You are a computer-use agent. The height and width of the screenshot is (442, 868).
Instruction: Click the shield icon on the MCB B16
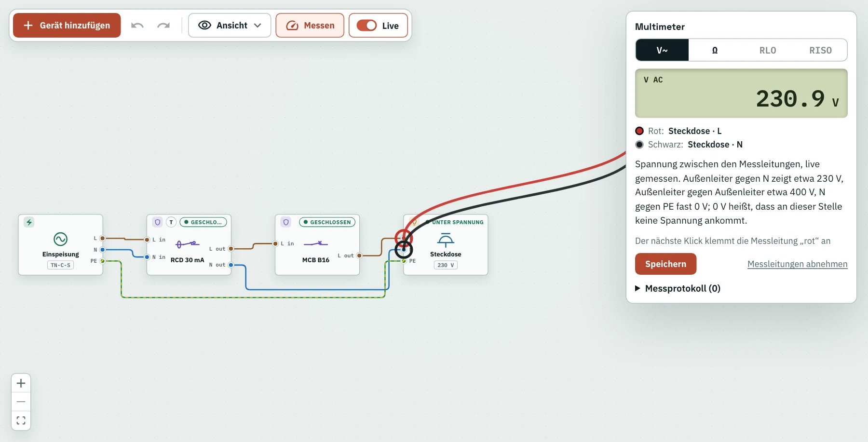tap(286, 222)
